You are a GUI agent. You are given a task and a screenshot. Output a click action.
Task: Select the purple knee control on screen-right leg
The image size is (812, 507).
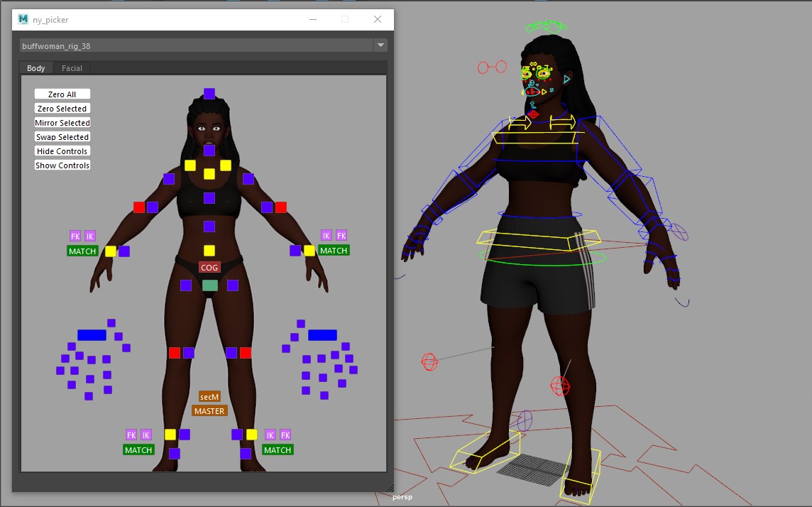pos(231,353)
